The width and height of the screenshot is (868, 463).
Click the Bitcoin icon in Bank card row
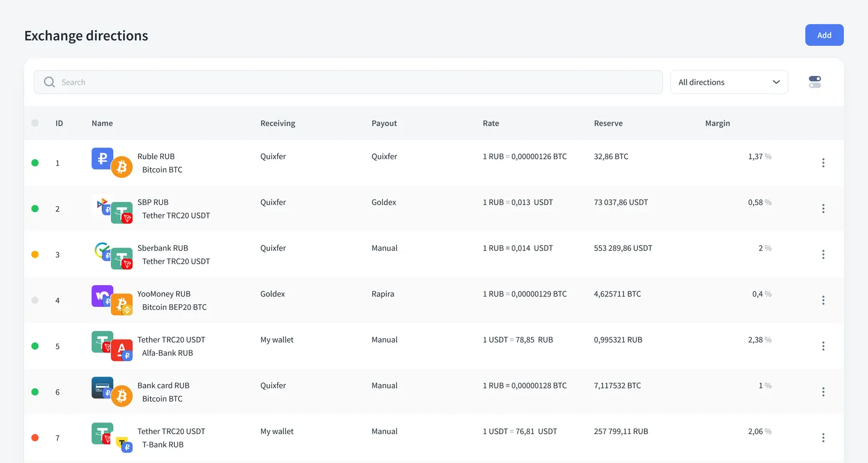122,396
